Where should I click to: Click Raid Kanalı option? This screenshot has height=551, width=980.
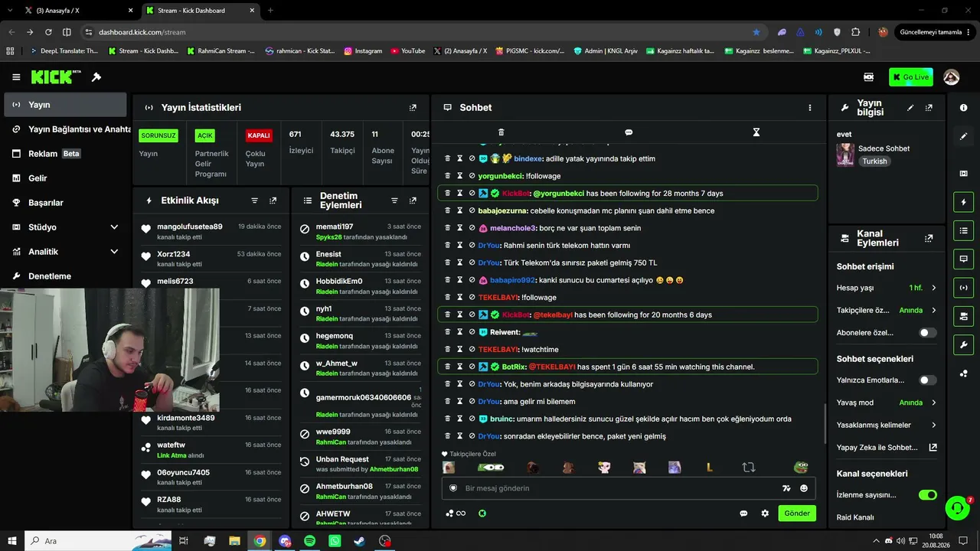click(855, 517)
